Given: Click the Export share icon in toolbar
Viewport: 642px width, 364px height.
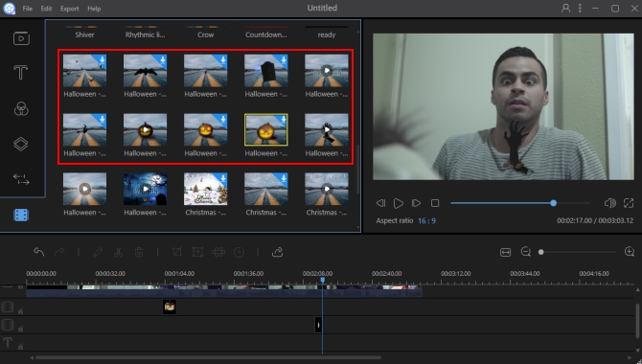Looking at the screenshot, I should click(x=277, y=252).
